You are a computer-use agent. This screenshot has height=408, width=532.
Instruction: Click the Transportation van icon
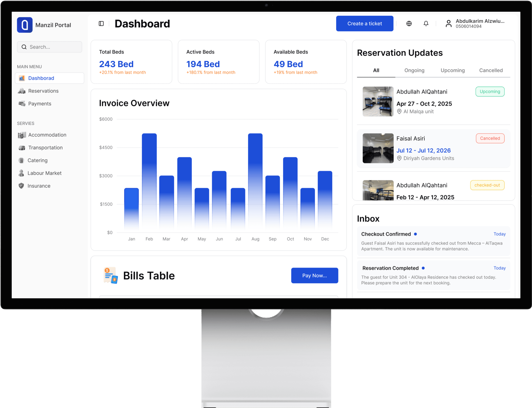pos(22,148)
